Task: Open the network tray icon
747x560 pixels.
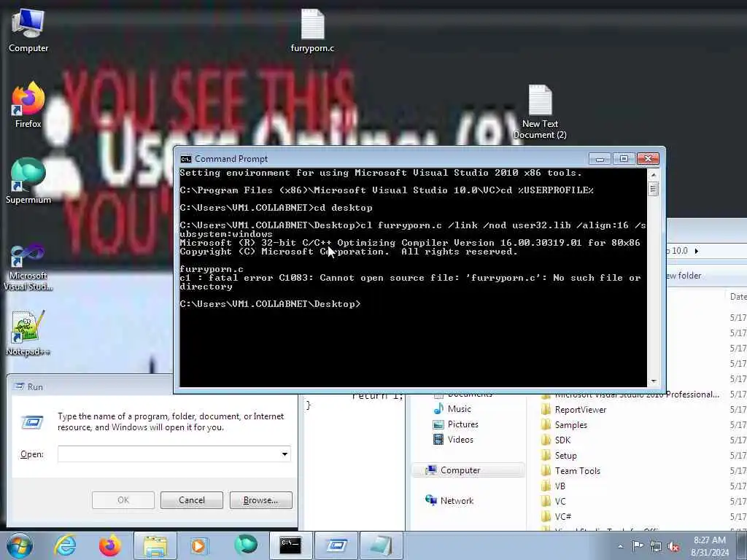Action: pos(656,546)
